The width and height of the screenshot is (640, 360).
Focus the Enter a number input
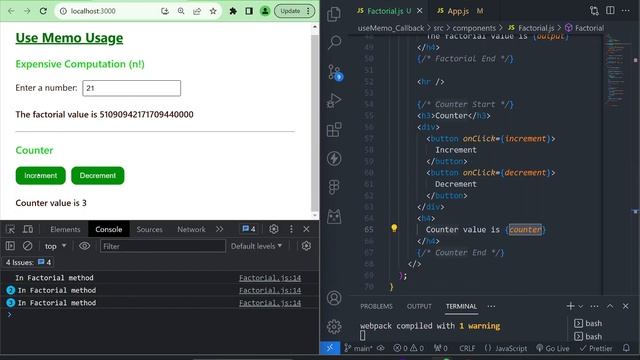coord(131,88)
